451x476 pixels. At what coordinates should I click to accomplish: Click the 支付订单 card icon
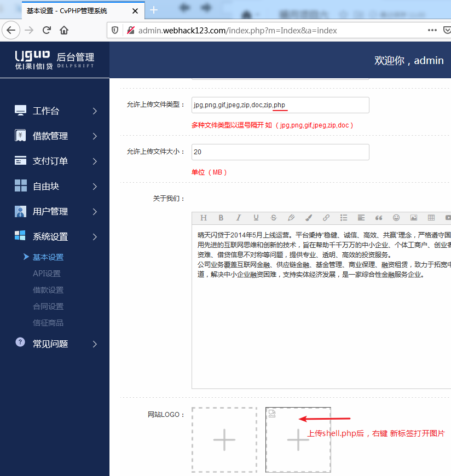click(20, 161)
